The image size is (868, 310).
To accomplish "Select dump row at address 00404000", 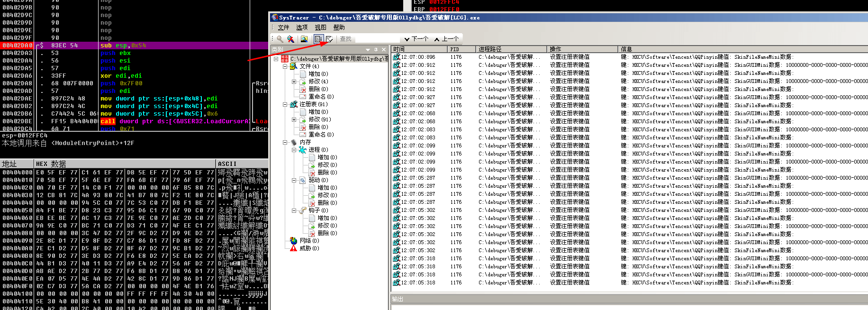I will click(134, 173).
